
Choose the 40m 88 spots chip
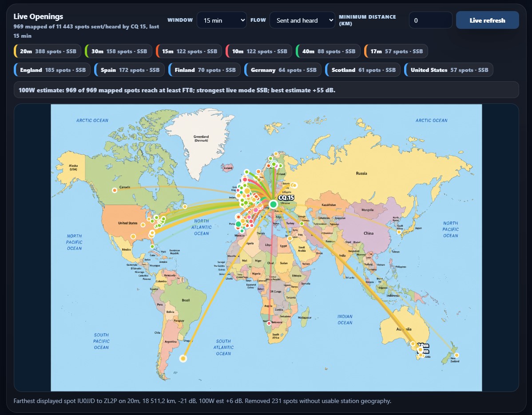click(328, 51)
